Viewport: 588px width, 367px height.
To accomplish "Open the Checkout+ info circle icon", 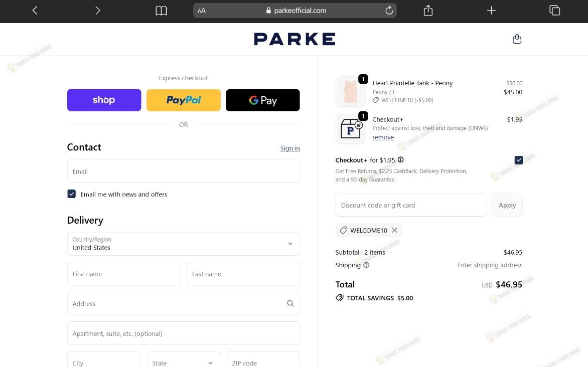I will (400, 160).
